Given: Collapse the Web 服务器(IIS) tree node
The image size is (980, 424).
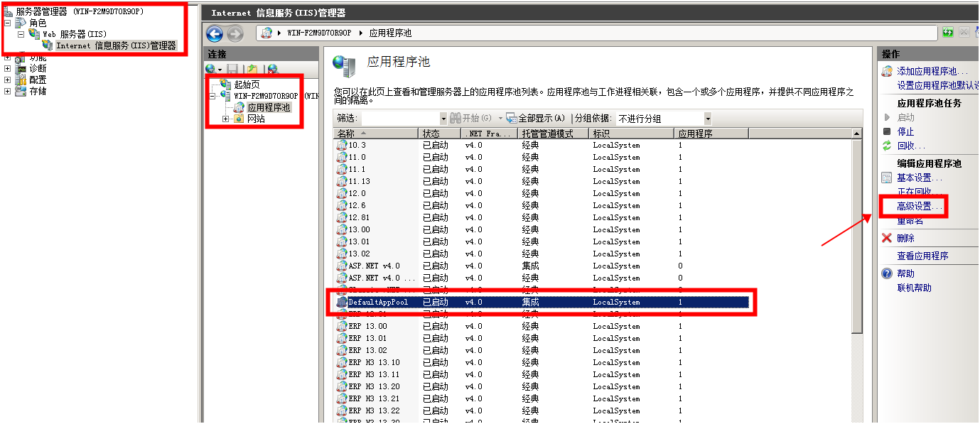Looking at the screenshot, I should [21, 33].
